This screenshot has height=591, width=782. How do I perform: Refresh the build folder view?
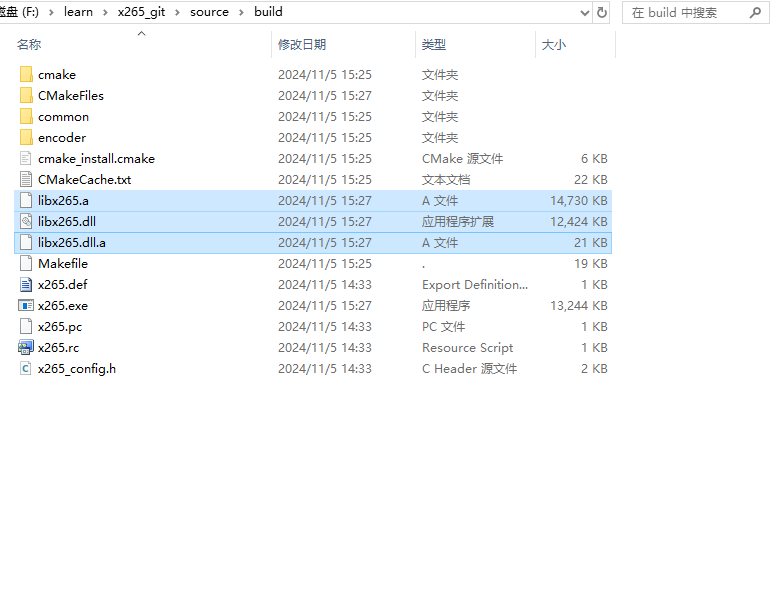tap(602, 12)
